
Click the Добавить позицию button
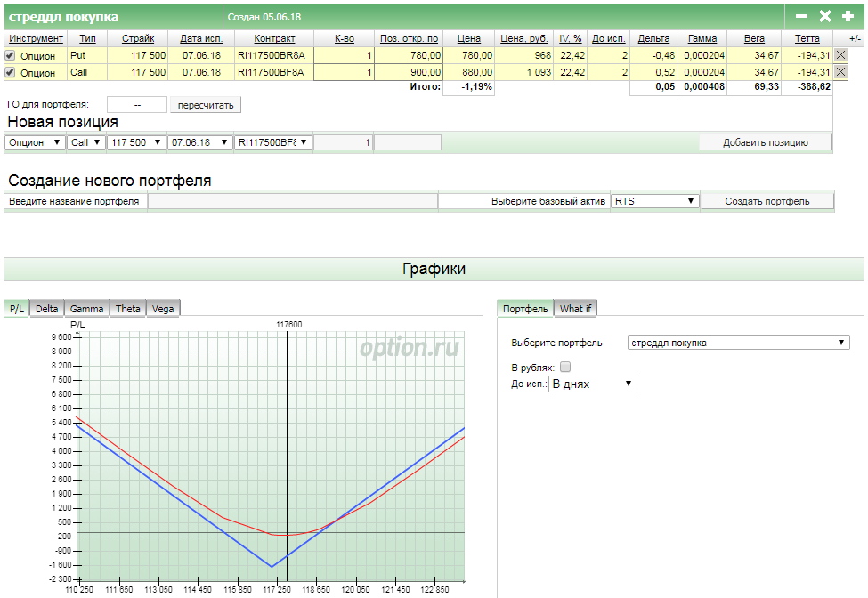coord(765,142)
